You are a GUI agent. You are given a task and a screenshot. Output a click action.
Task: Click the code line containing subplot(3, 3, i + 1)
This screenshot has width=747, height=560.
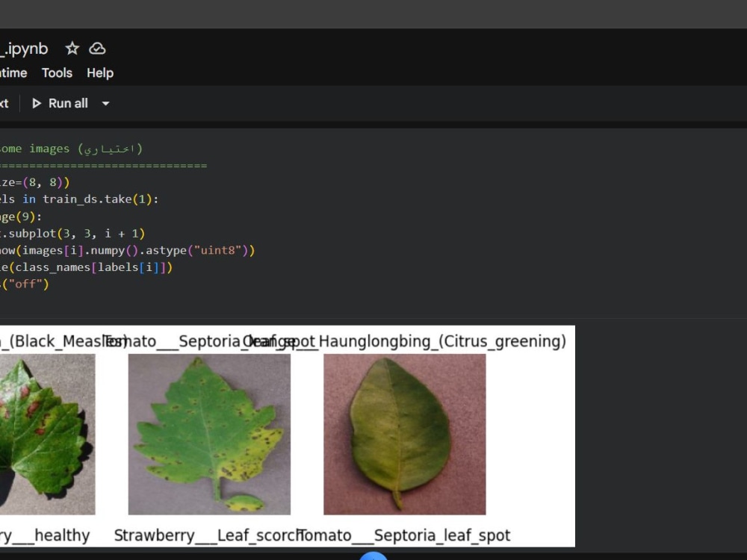click(72, 233)
